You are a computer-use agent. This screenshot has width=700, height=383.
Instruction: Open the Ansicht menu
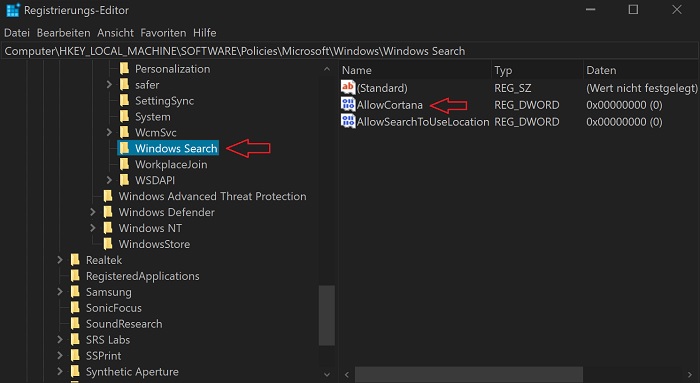pyautogui.click(x=115, y=33)
